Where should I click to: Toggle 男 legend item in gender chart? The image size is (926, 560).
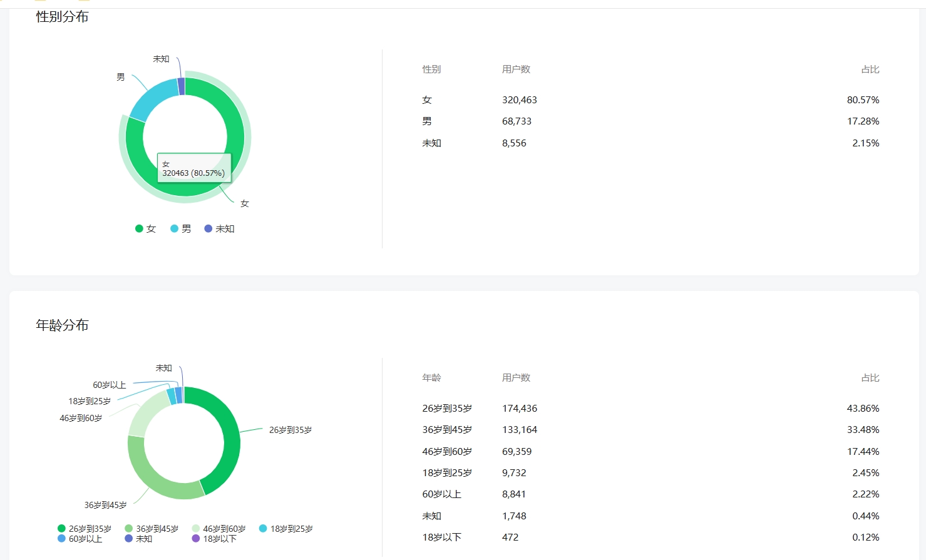pos(181,229)
